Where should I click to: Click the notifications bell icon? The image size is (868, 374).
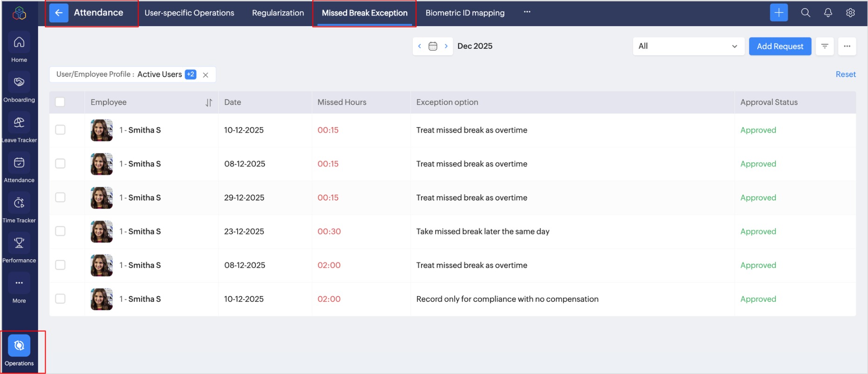tap(827, 13)
